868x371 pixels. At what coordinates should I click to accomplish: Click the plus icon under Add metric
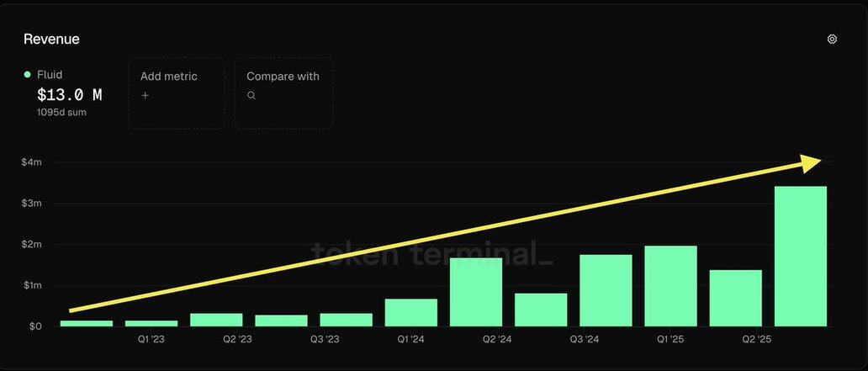(145, 95)
